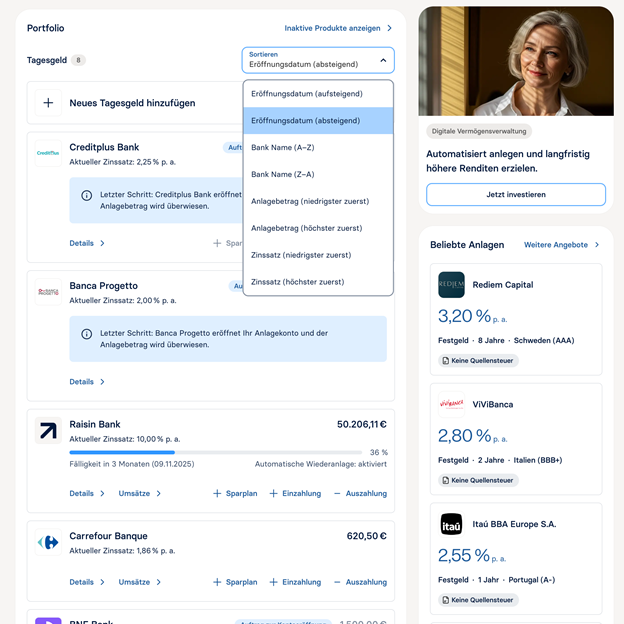Add Sparplan for Raisin Bank
This screenshot has width=624, height=624.
pyautogui.click(x=235, y=493)
